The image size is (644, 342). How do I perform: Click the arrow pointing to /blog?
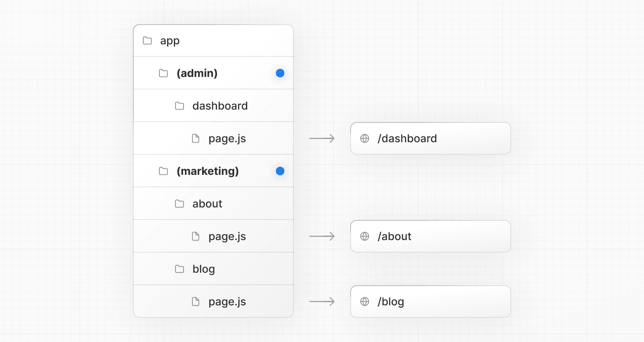coord(322,302)
